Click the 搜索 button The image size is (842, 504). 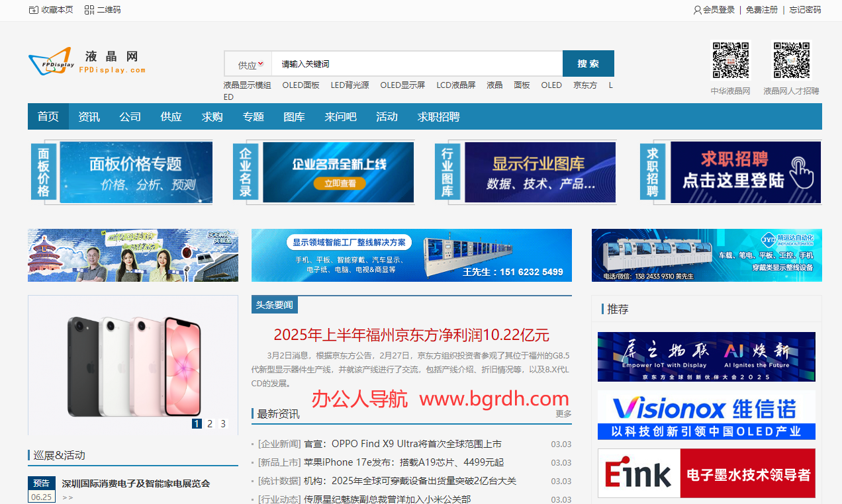588,63
